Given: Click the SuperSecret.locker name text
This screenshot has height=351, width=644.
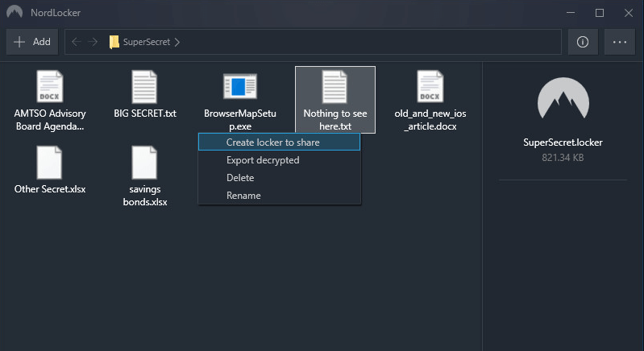Looking at the screenshot, I should pos(563,142).
